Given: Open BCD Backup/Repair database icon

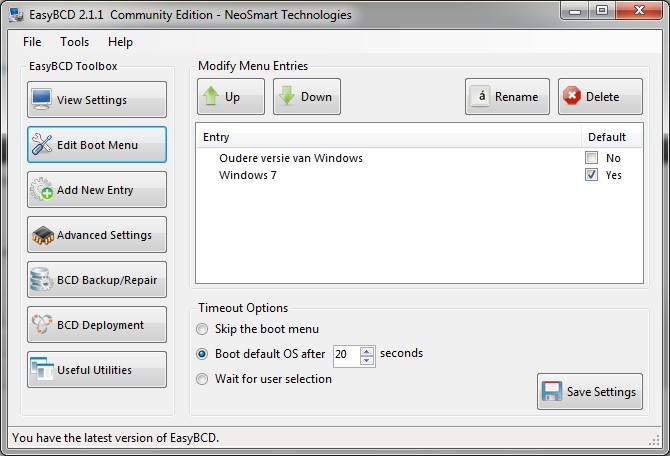Looking at the screenshot, I should pyautogui.click(x=41, y=279).
